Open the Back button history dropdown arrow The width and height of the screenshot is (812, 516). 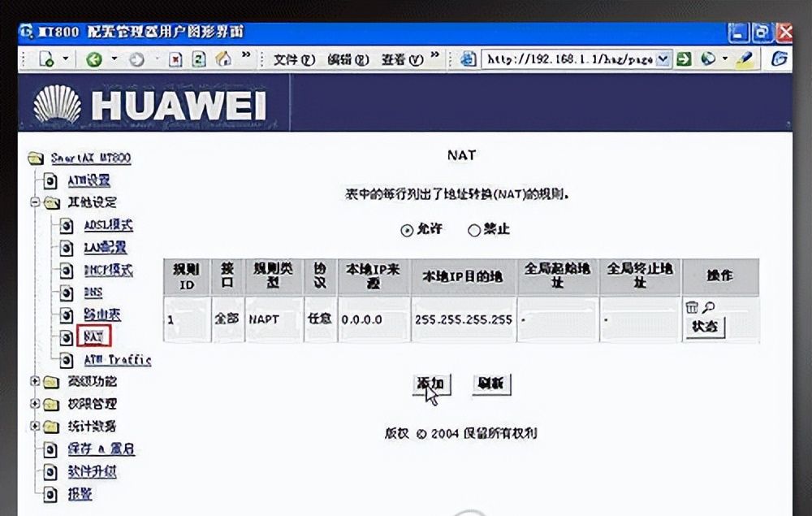point(114,59)
